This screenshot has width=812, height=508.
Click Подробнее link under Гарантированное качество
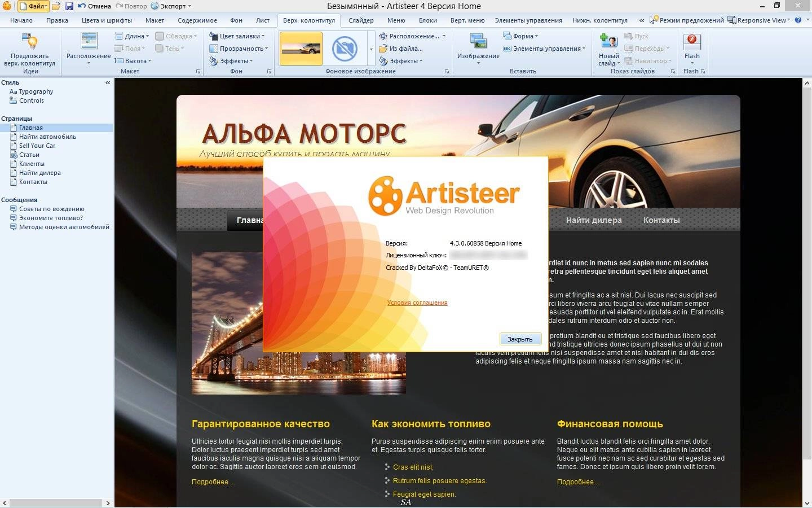(213, 482)
